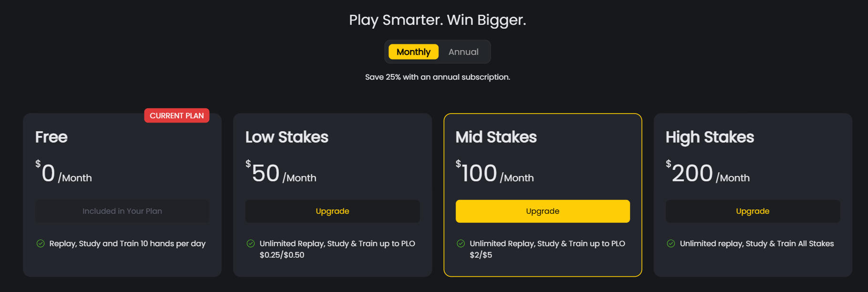Click the save 25% annual subscription text
Viewport: 868px width, 292px height.
click(x=437, y=77)
